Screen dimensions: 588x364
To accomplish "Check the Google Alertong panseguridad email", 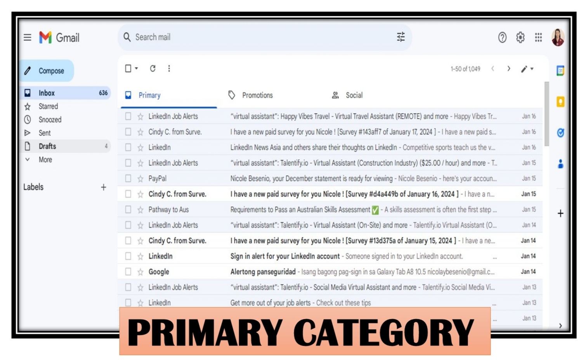I will [x=128, y=271].
